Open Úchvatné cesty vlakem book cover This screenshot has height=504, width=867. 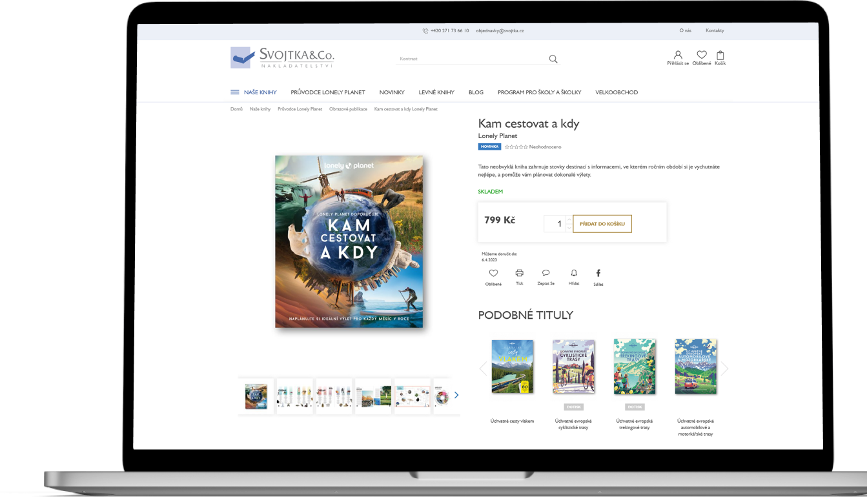pyautogui.click(x=513, y=367)
